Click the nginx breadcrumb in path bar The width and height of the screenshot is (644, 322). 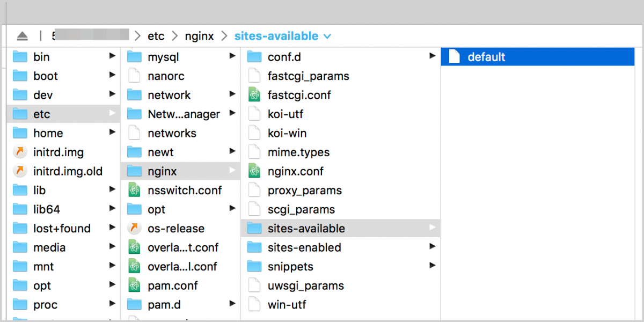[x=199, y=36]
